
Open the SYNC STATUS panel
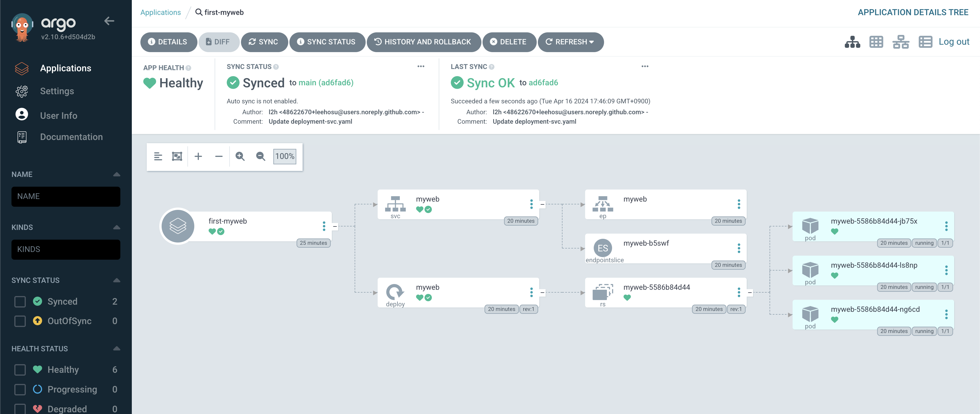click(x=327, y=42)
